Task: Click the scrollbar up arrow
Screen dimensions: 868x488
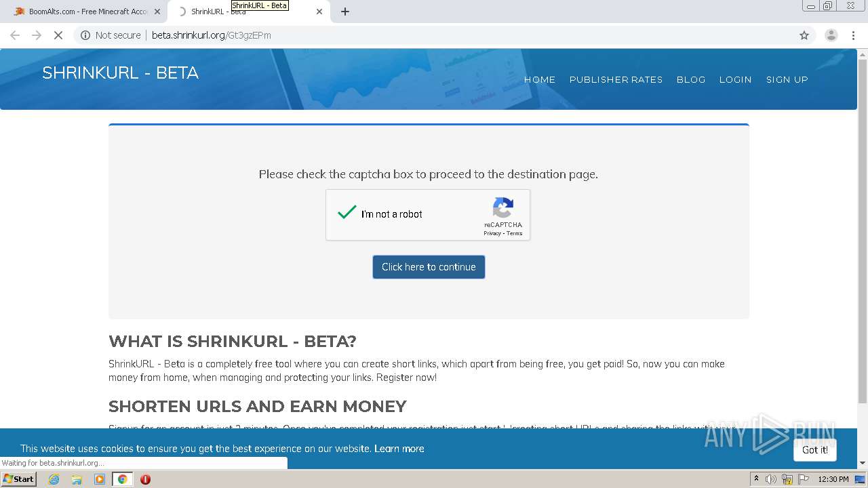Action: 863,54
